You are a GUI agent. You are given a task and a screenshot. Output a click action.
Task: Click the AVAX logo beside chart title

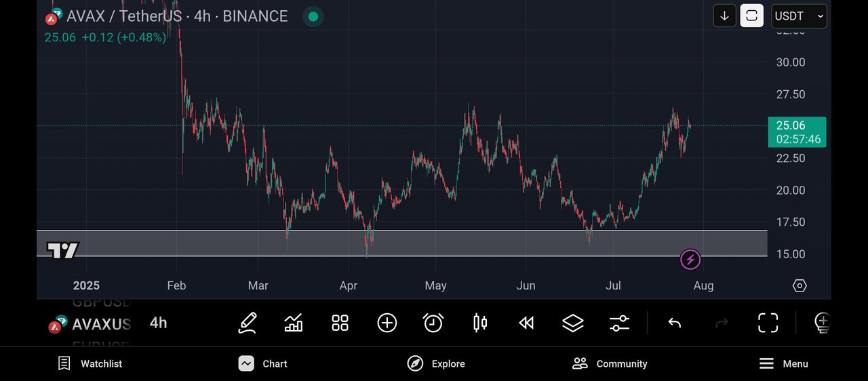(x=54, y=16)
